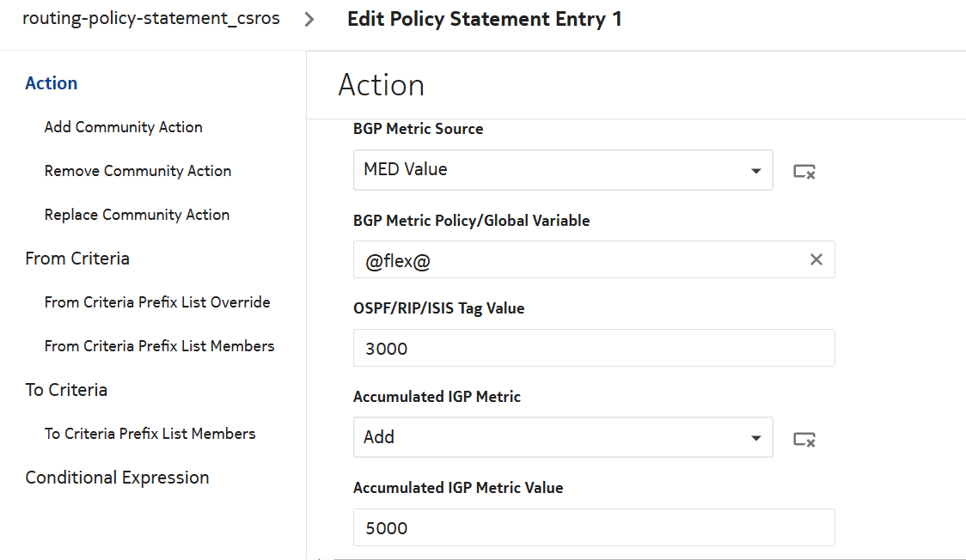Select Action section in sidebar
The image size is (966, 560).
(52, 83)
